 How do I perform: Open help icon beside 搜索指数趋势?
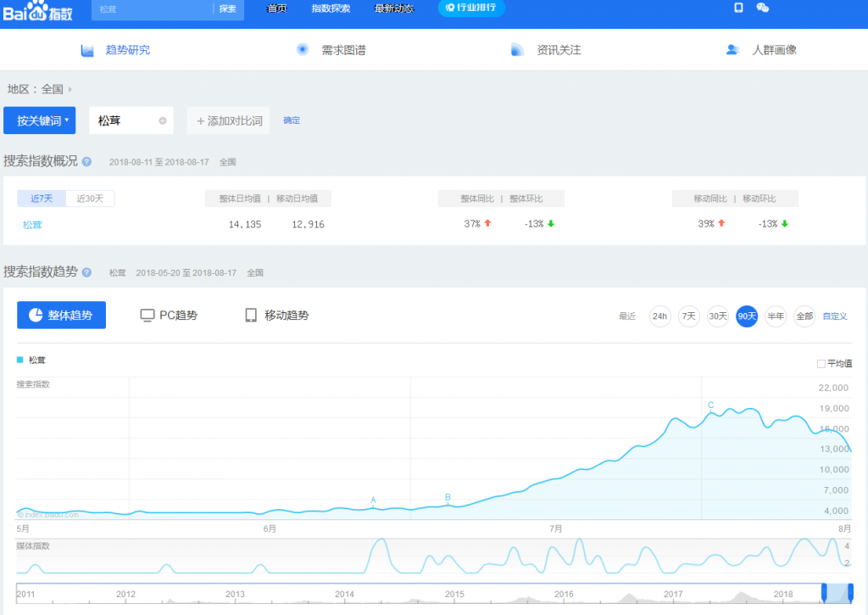[87, 272]
